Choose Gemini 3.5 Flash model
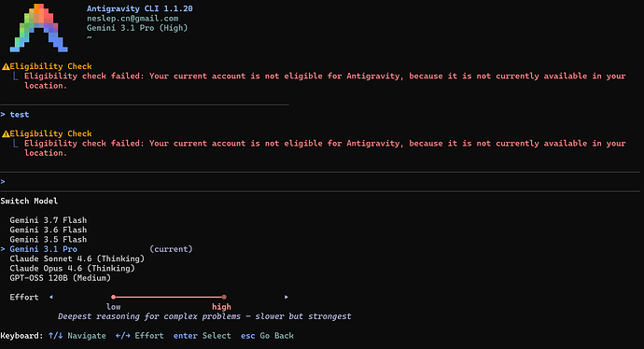644x349 pixels. coord(49,240)
